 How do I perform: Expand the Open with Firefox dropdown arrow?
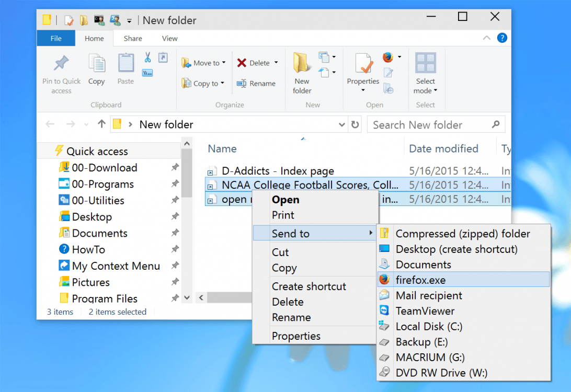coord(399,57)
